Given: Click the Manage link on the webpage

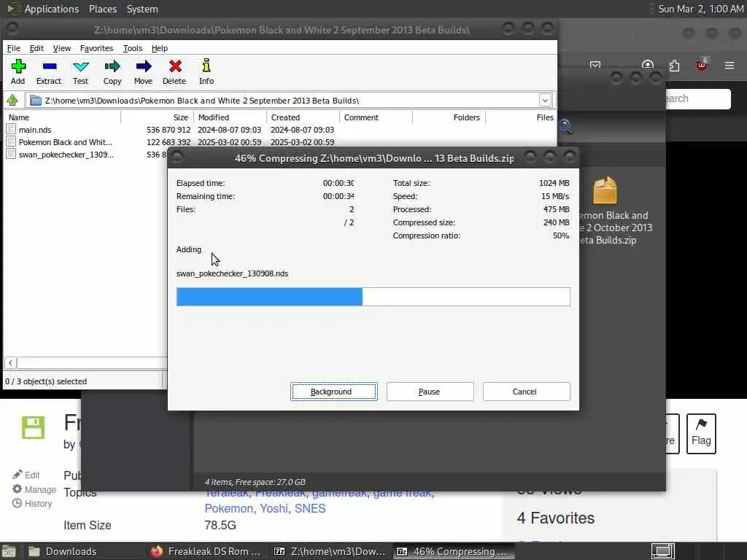Looking at the screenshot, I should pos(34,489).
